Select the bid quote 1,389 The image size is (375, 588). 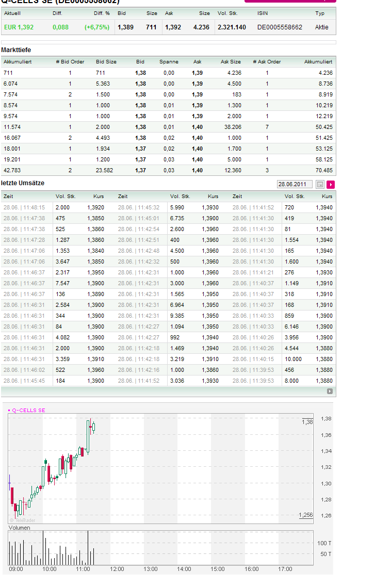pyautogui.click(x=126, y=27)
